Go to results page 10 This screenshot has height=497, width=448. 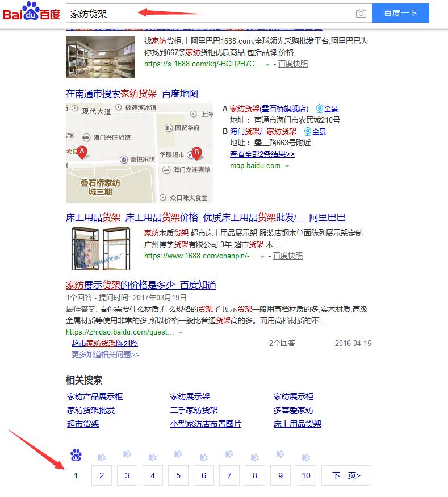click(306, 475)
